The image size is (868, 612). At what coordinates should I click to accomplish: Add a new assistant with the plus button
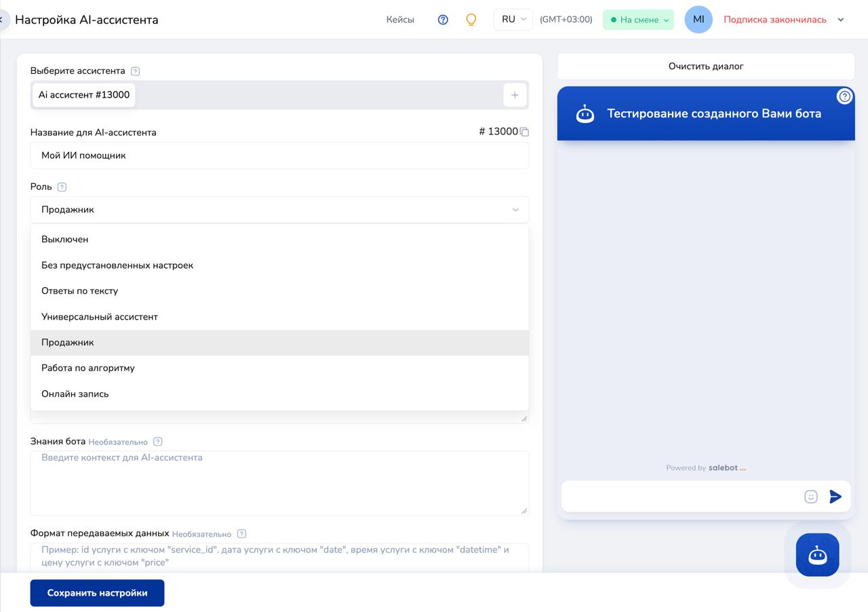tap(515, 95)
